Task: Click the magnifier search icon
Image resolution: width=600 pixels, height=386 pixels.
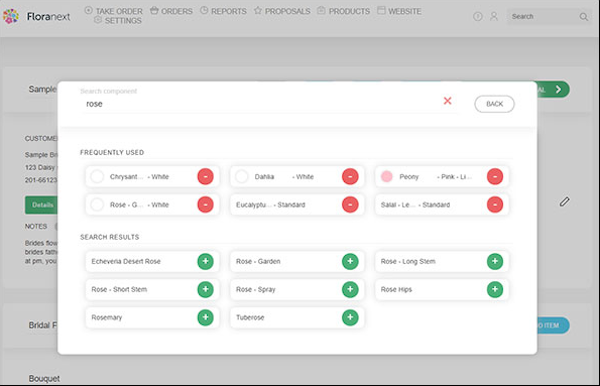Action: (x=584, y=16)
